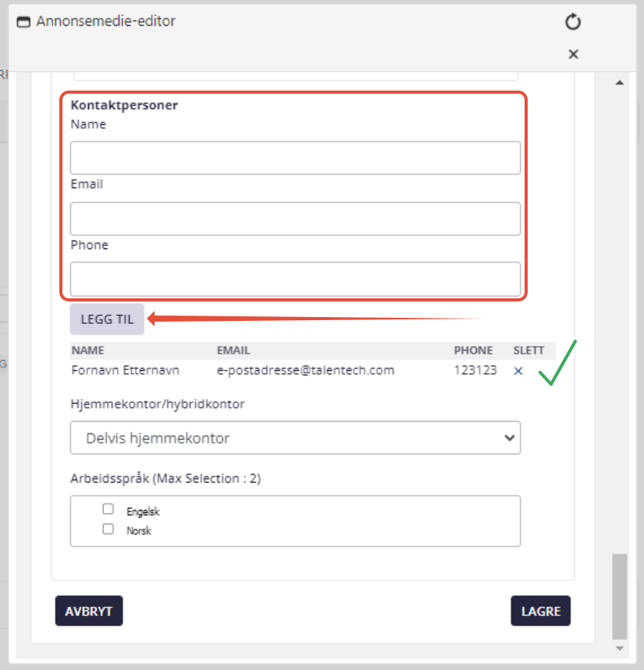Enable the Norsk checkbox
This screenshot has width=644, height=670.
point(108,529)
